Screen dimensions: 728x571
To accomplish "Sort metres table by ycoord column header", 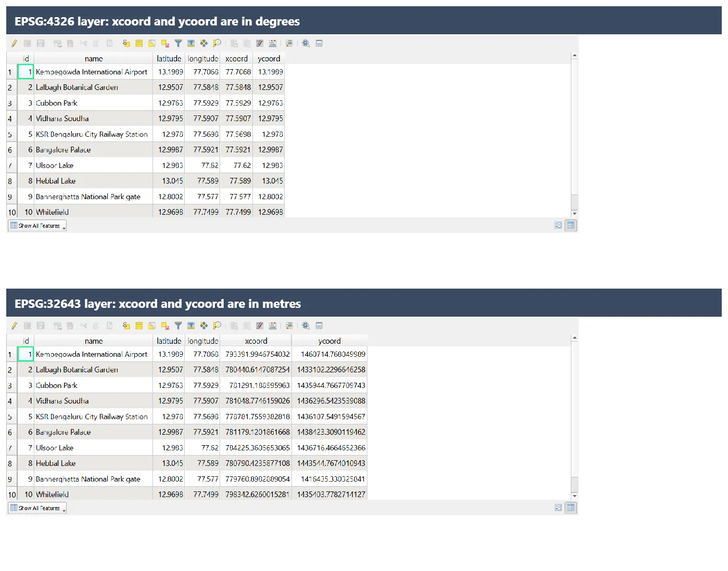I will [x=329, y=341].
